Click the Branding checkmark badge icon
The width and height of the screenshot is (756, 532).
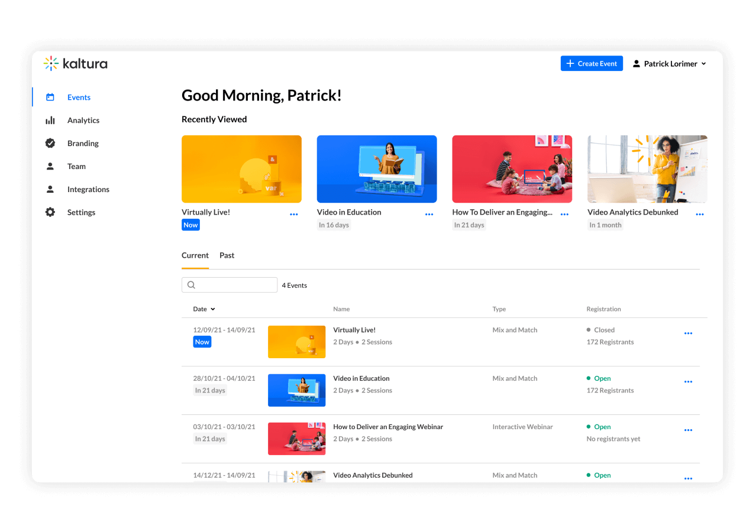(x=51, y=143)
